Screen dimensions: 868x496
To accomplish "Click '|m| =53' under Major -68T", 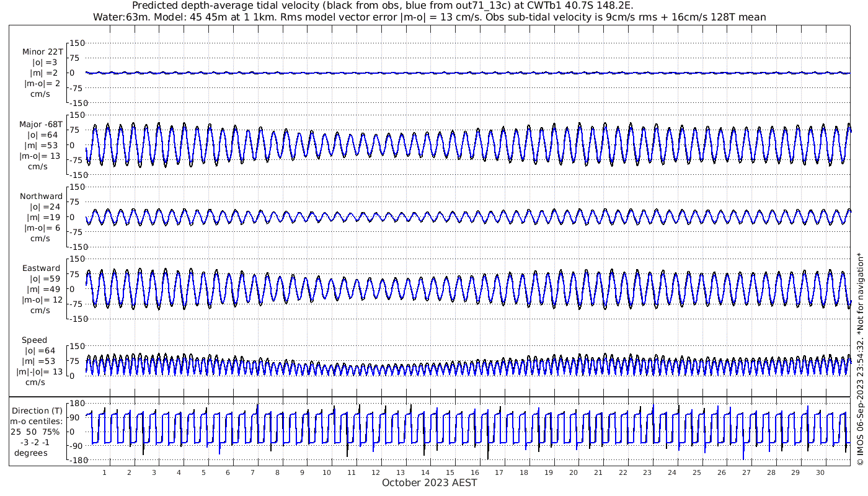I will (42, 146).
